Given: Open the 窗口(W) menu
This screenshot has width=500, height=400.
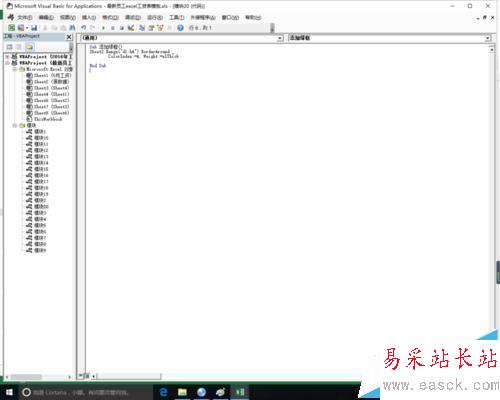Looking at the screenshot, I should pyautogui.click(x=230, y=17).
